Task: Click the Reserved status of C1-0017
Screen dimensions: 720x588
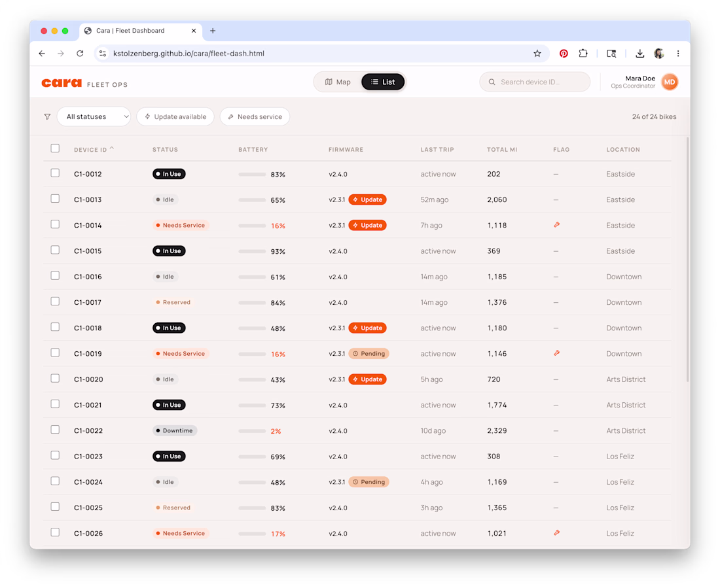Action: click(173, 302)
